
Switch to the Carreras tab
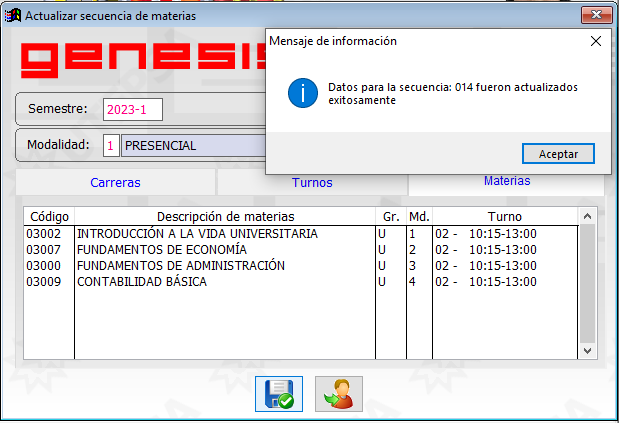pos(115,183)
